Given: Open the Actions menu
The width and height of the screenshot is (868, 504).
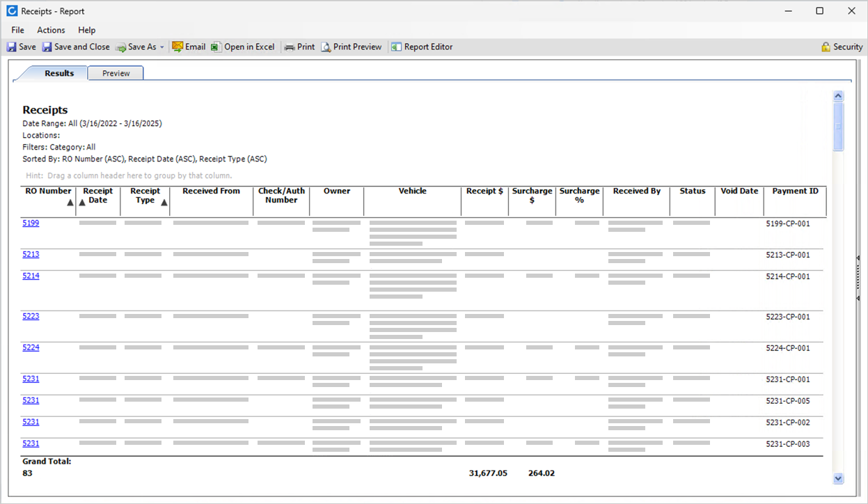Looking at the screenshot, I should (51, 30).
